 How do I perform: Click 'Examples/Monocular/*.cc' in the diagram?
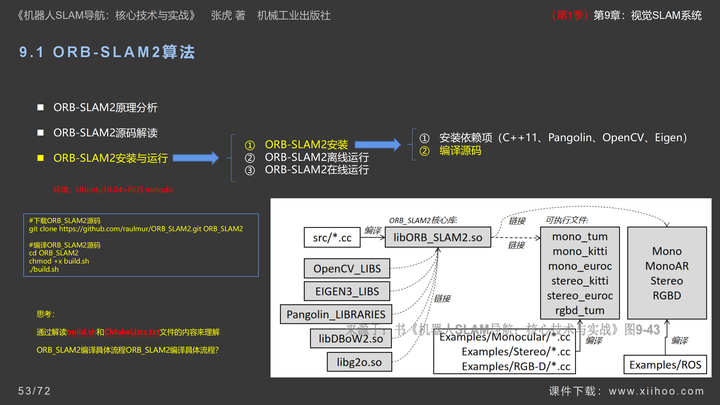point(505,337)
